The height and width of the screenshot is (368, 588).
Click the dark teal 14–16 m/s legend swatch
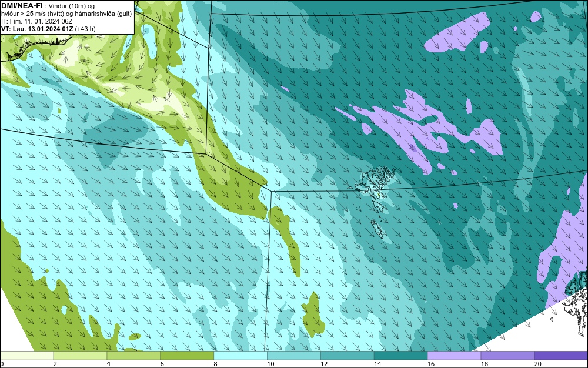pos(401,355)
